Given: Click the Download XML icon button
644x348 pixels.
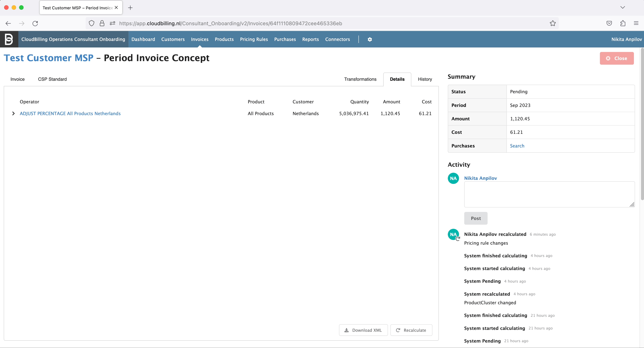Looking at the screenshot, I should 346,330.
